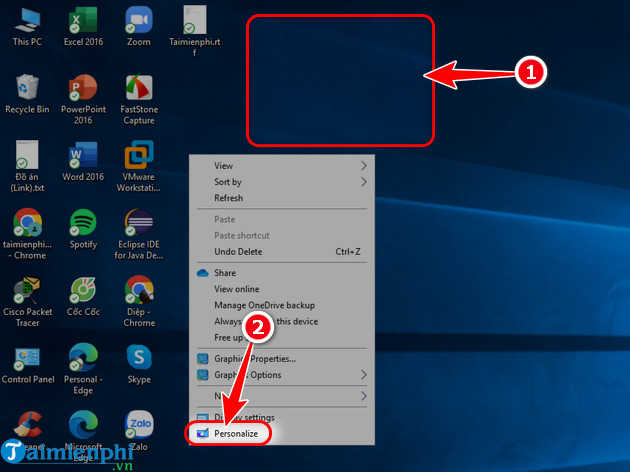Choose the OneDrive Share option

pyautogui.click(x=225, y=273)
